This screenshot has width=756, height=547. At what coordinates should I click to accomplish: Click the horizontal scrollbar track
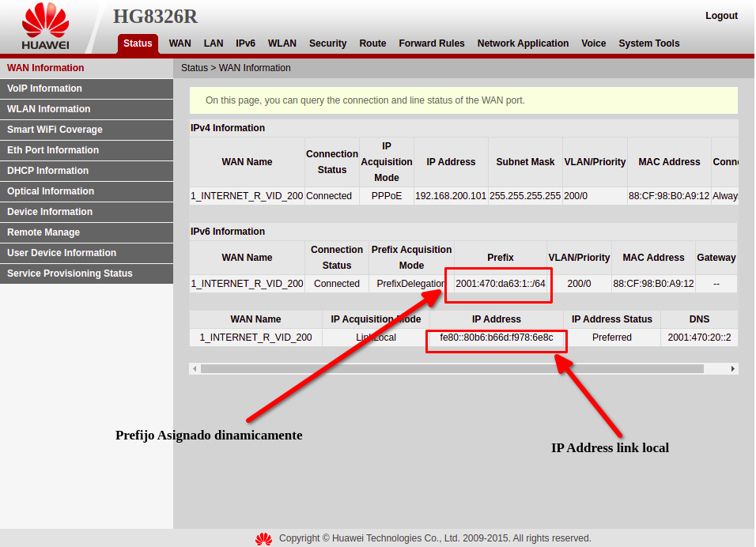[x=451, y=369]
